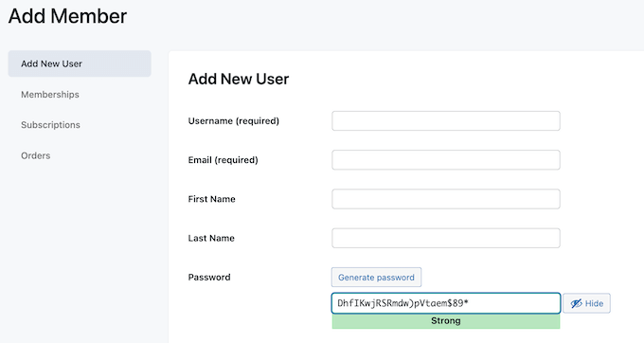The image size is (644, 343).
Task: Open the Add New User sidebar tab
Action: 80,63
